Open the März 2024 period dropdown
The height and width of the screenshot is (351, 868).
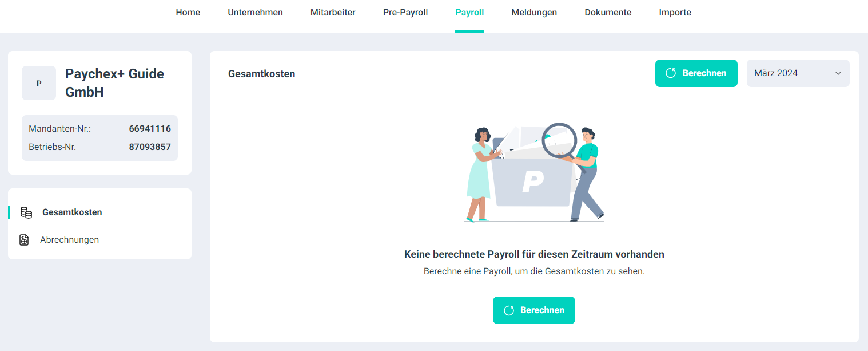click(x=798, y=73)
